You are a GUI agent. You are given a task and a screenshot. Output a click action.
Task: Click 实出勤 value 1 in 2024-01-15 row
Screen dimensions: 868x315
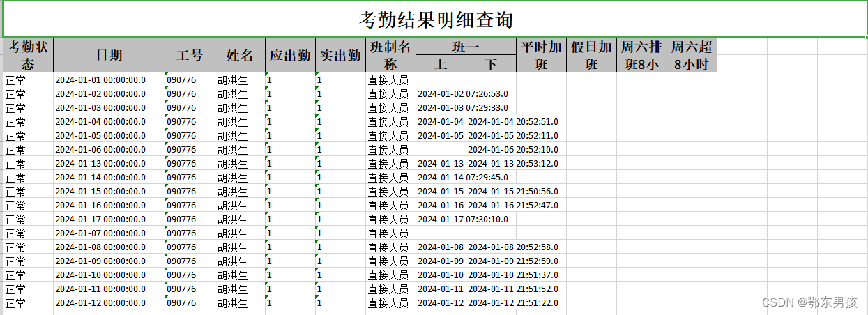tap(340, 191)
